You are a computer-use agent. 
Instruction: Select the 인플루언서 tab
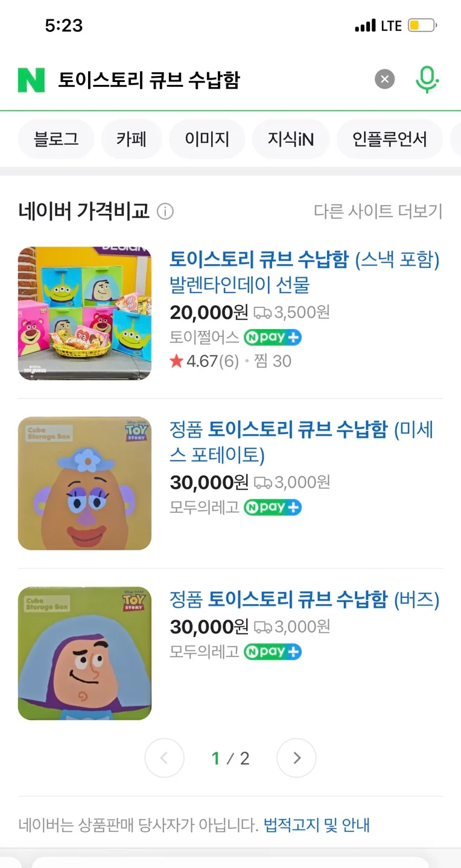coord(390,139)
